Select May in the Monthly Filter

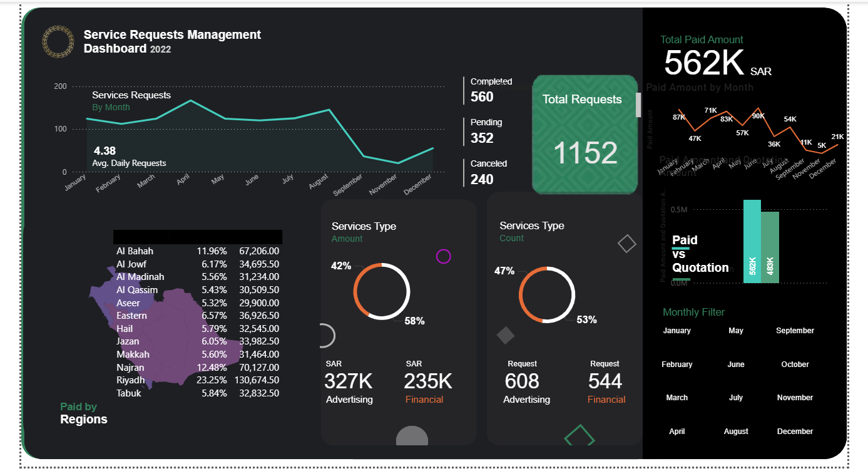tap(736, 331)
